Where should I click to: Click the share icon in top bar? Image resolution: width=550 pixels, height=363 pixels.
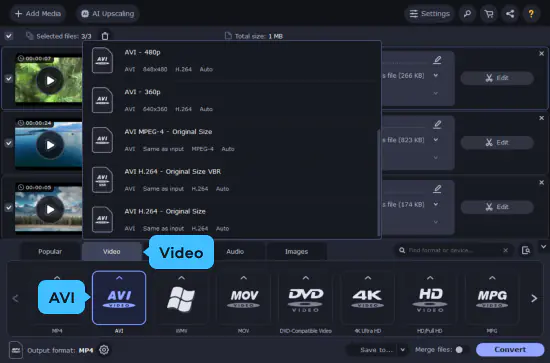pyautogui.click(x=510, y=14)
